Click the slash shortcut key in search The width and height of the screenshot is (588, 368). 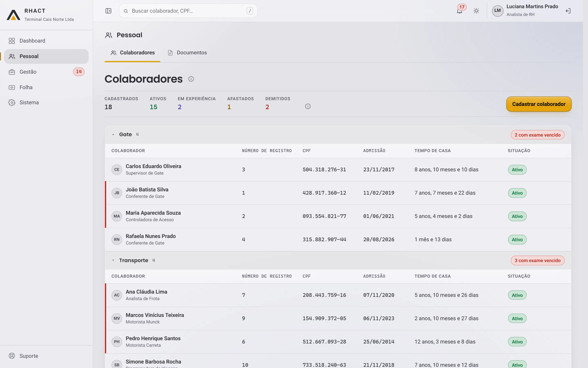(x=250, y=11)
